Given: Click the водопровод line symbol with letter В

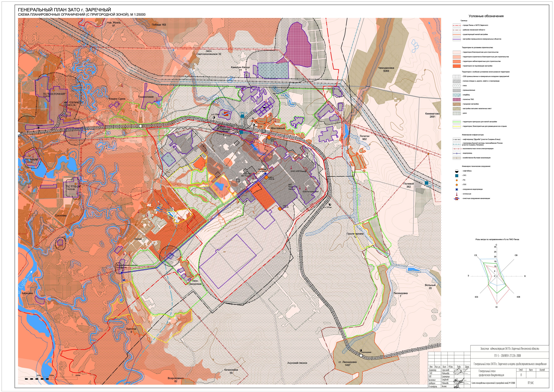Looking at the screenshot, I should (x=456, y=153).
